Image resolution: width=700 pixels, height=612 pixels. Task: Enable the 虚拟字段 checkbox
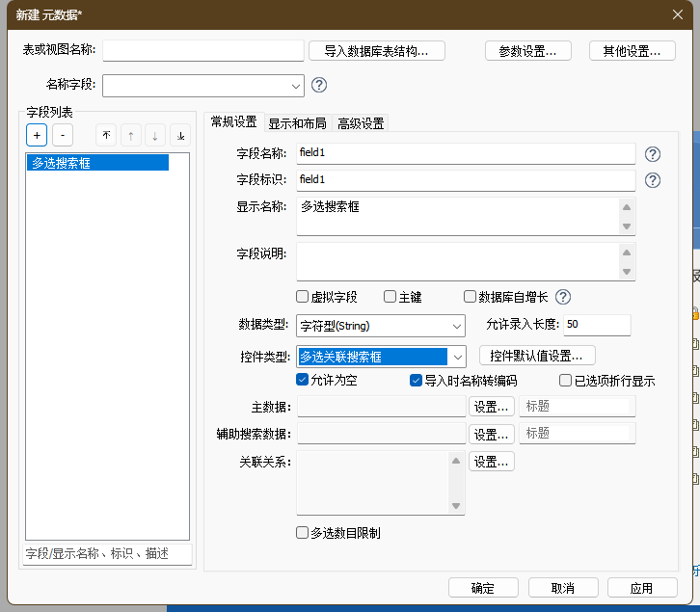(303, 297)
